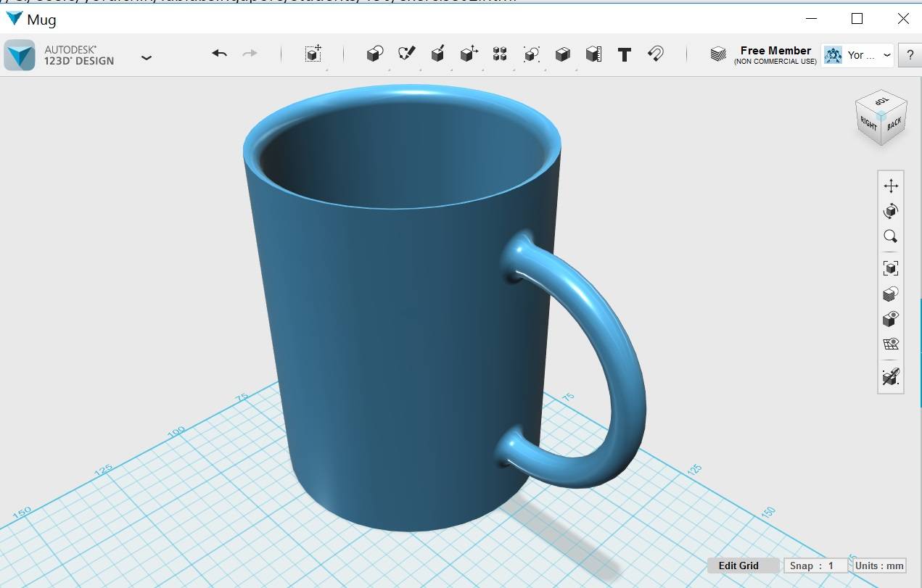Activate the Snap magnet tool
This screenshot has height=588, width=922.
click(656, 54)
